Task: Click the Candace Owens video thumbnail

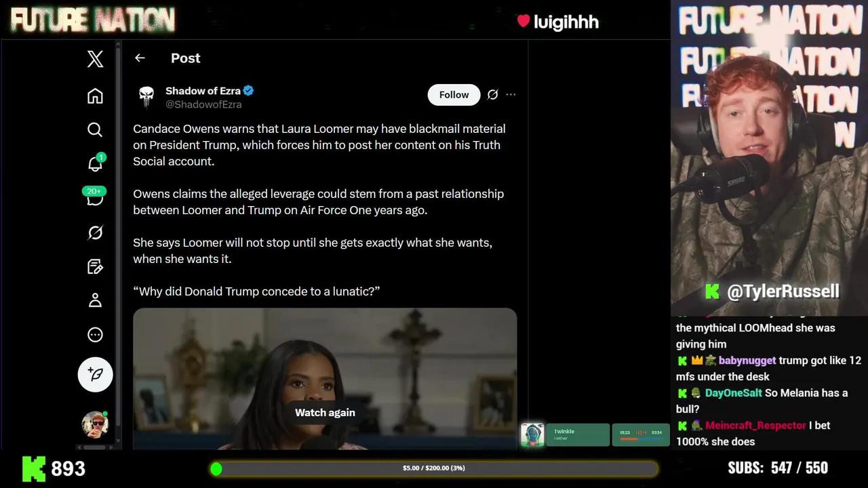Action: pos(325,379)
